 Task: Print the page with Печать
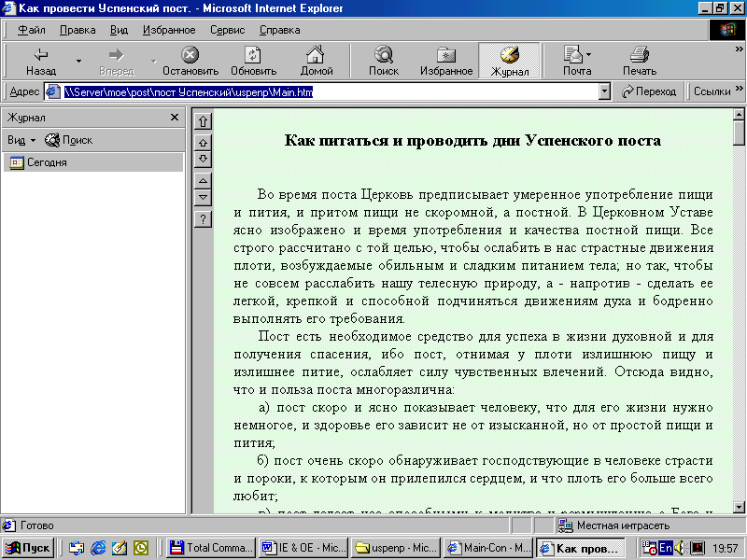(x=640, y=61)
